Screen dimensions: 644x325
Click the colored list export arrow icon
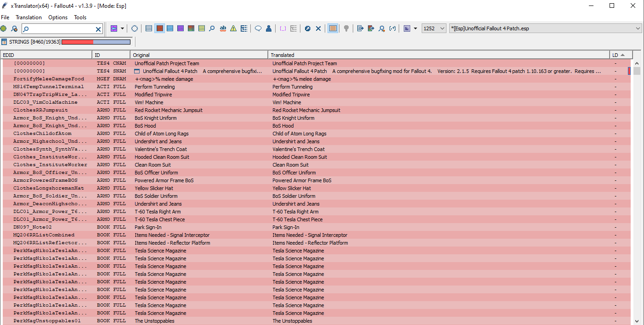pos(371,28)
